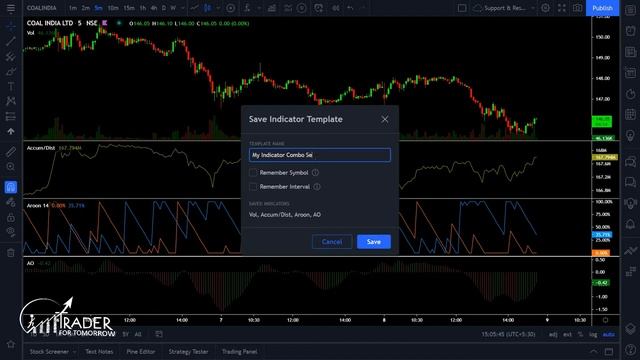This screenshot has width=640, height=360.
Task: Open the calendar icon in right sidebar
Action: [631, 114]
